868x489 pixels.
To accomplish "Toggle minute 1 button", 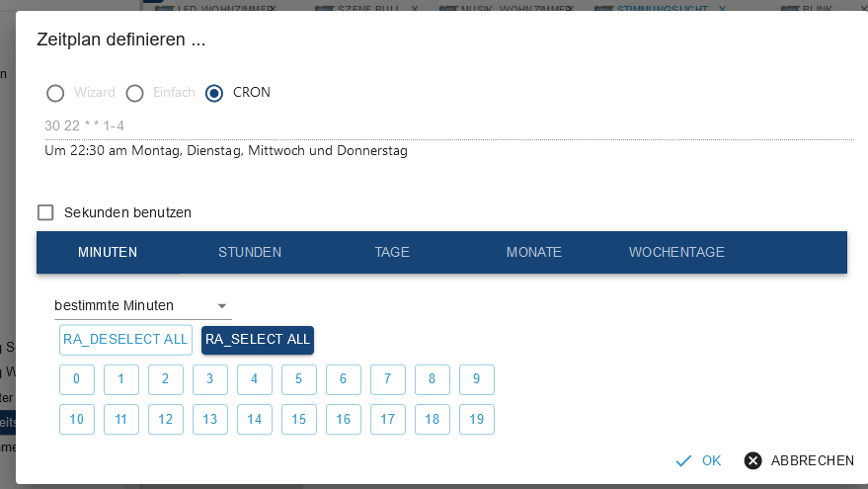I will (121, 379).
